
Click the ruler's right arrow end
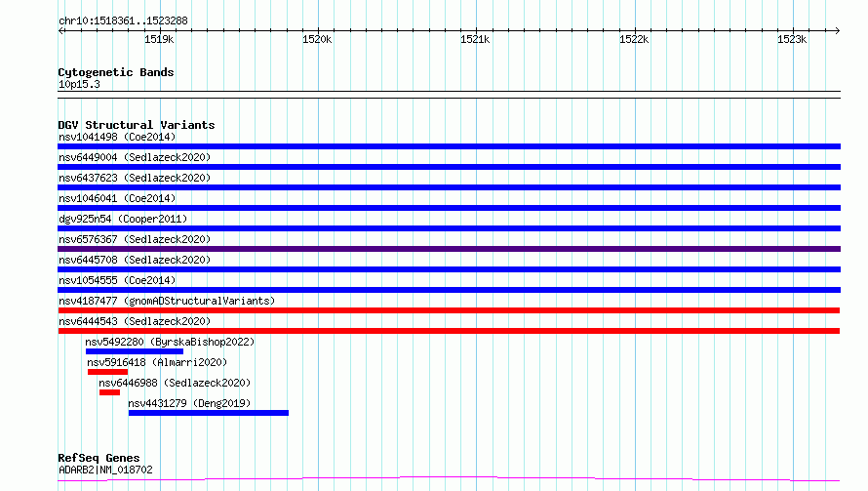[x=838, y=30]
